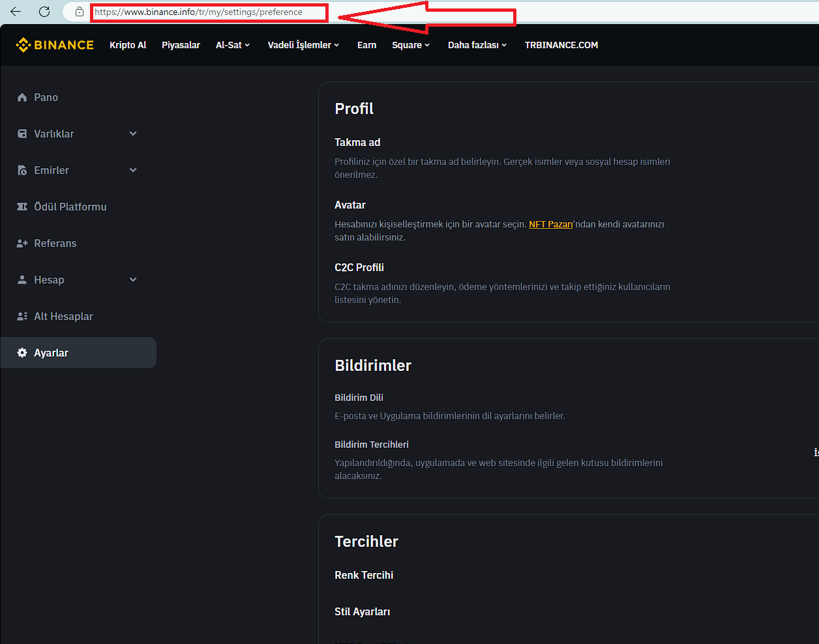This screenshot has width=819, height=644.
Task: Select Ayarlar in the sidebar
Action: coord(78,353)
